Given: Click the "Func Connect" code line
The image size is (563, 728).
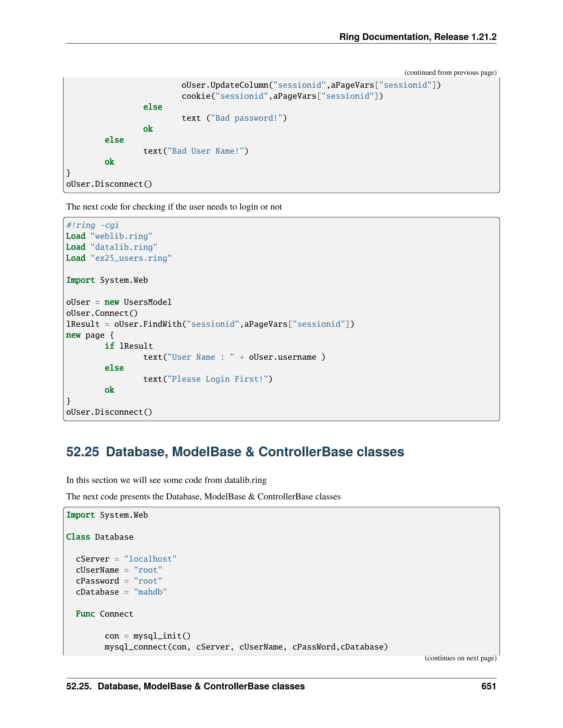Looking at the screenshot, I should tap(104, 614).
